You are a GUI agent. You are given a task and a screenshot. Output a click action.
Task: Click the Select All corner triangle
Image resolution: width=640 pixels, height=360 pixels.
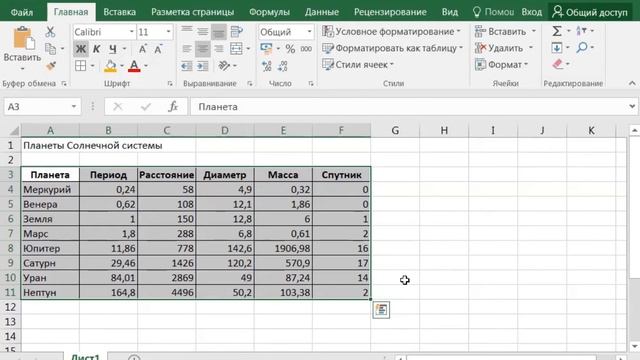pyautogui.click(x=13, y=131)
